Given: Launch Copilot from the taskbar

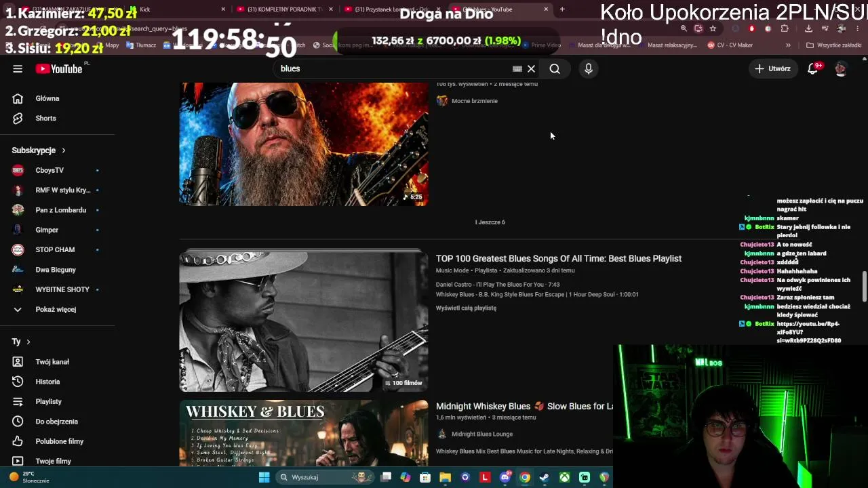Looking at the screenshot, I should (406, 477).
